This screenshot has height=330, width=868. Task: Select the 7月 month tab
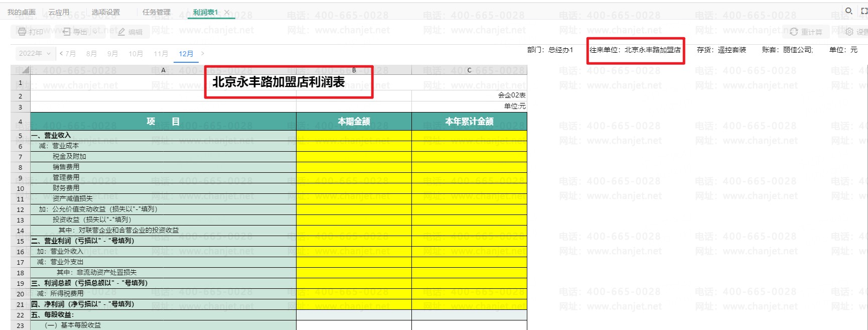70,54
